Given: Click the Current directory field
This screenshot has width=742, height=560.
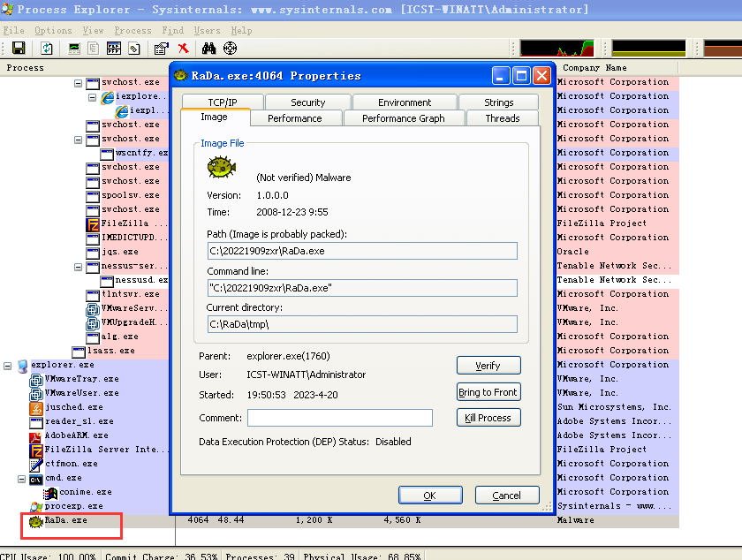Looking at the screenshot, I should (362, 324).
